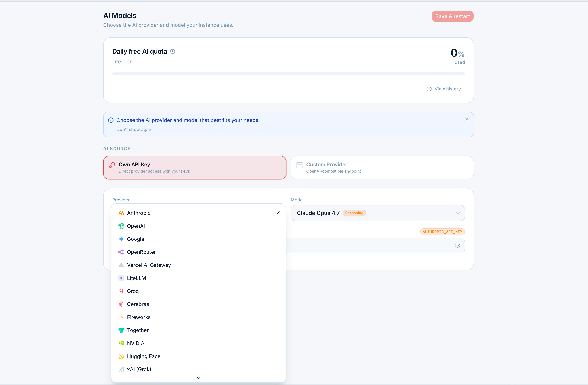This screenshot has height=385, width=588.
Task: Reveal the API key with the eye icon
Action: tap(457, 246)
